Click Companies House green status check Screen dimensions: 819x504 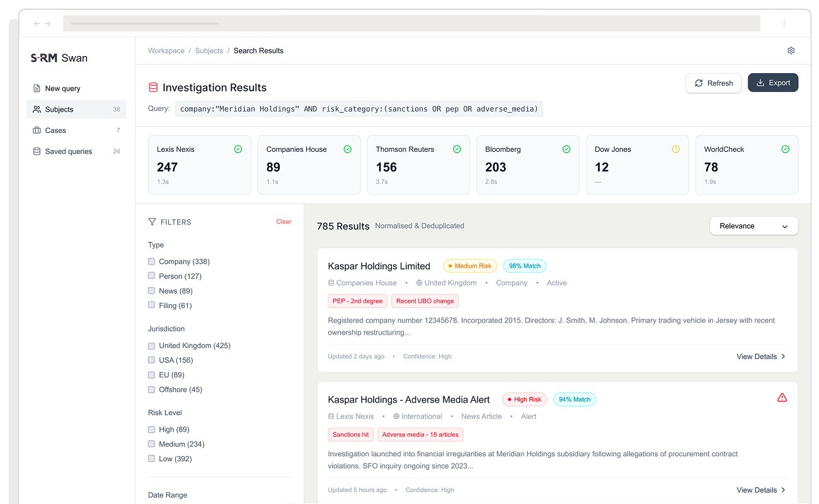coord(348,149)
